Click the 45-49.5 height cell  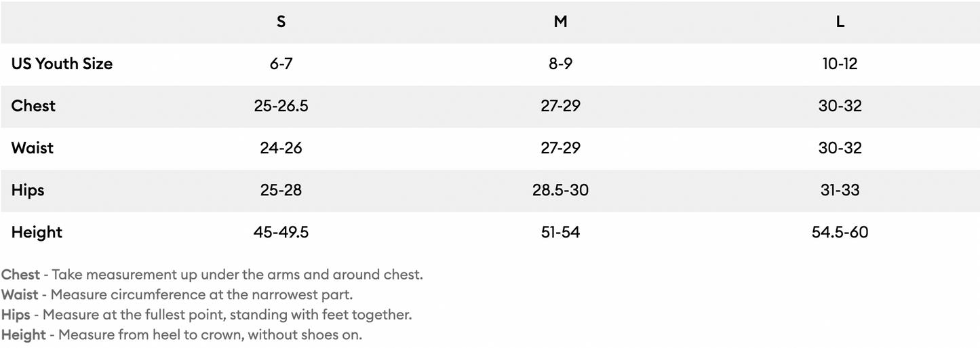tap(281, 232)
